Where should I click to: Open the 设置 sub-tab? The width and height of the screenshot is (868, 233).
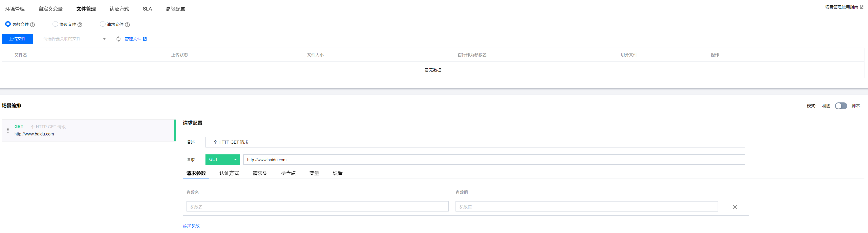coord(338,173)
